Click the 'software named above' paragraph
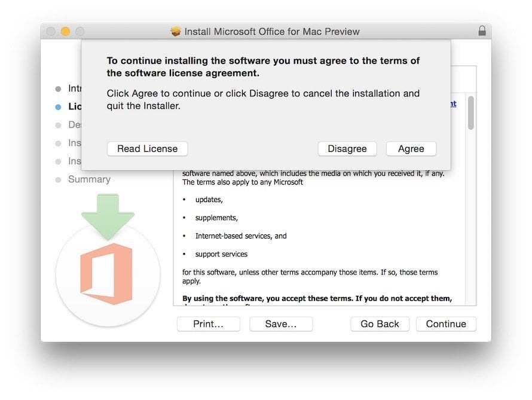 pyautogui.click(x=313, y=178)
